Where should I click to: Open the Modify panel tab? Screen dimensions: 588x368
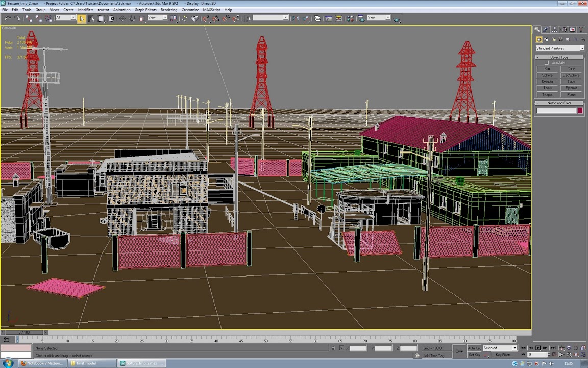(x=546, y=30)
